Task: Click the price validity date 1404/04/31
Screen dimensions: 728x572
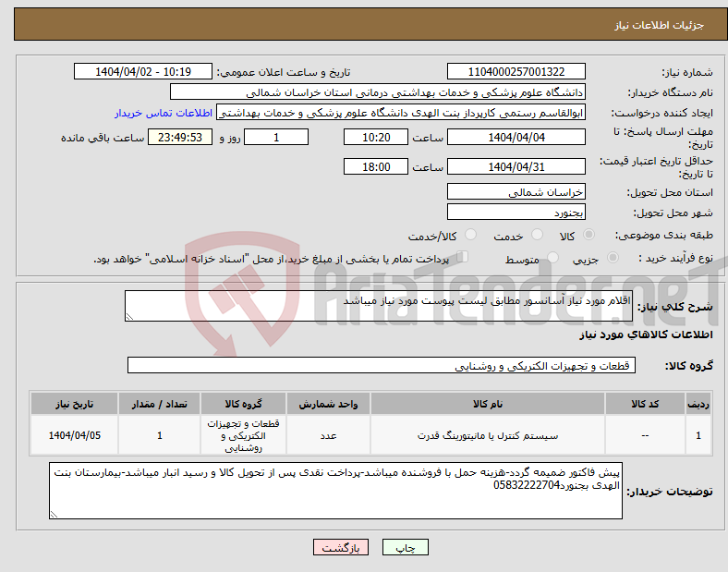Action: [516, 166]
